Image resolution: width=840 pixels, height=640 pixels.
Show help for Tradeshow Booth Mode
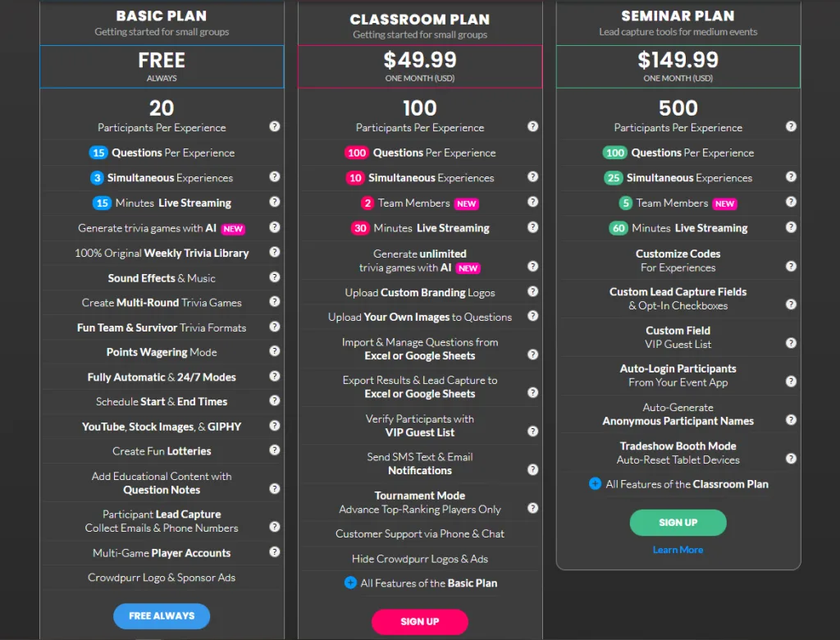tap(791, 459)
